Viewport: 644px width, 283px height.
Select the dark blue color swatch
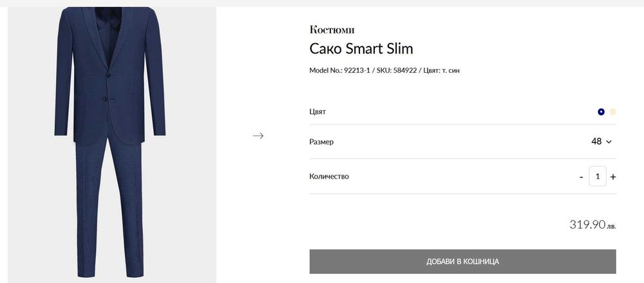pos(601,112)
